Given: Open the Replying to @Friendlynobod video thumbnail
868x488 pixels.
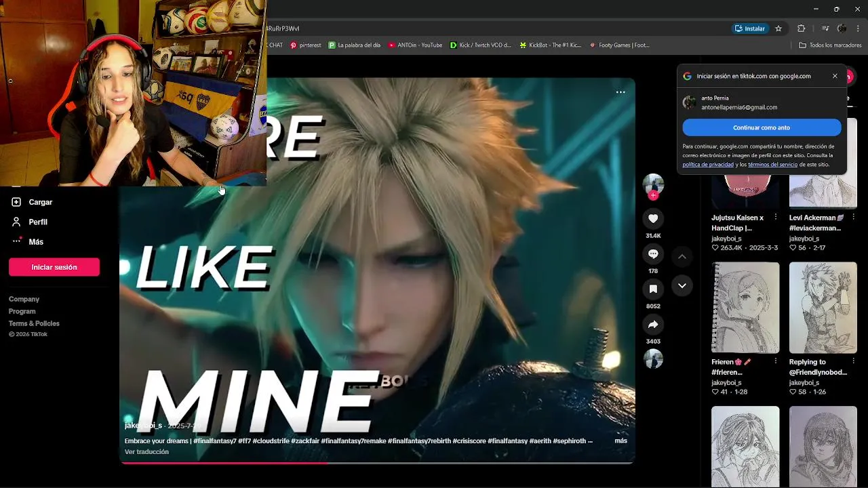Looking at the screenshot, I should pyautogui.click(x=823, y=308).
